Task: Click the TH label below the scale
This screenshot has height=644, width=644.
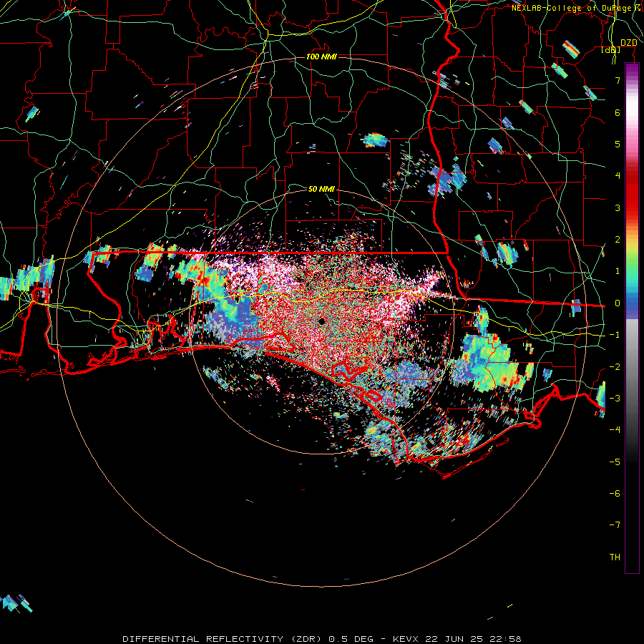Action: (615, 557)
